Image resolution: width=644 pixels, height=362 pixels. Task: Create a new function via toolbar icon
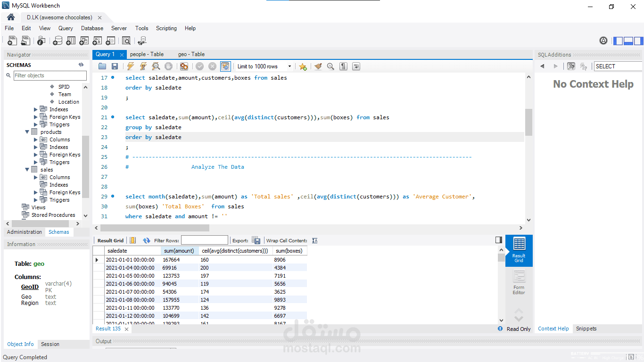pos(110,41)
